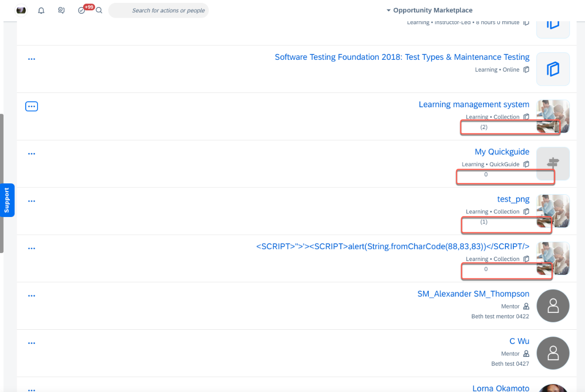Click the 'Mentor' label under SM_Alexander SM_Thompson
Screen dimensions: 585x392
510,306
